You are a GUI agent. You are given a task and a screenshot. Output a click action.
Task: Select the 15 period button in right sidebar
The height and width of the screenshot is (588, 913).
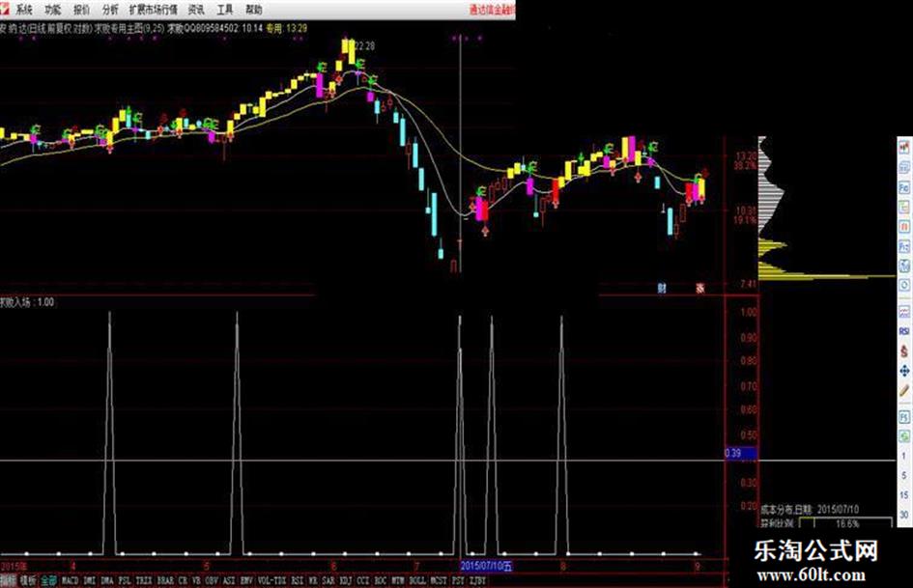[904, 495]
